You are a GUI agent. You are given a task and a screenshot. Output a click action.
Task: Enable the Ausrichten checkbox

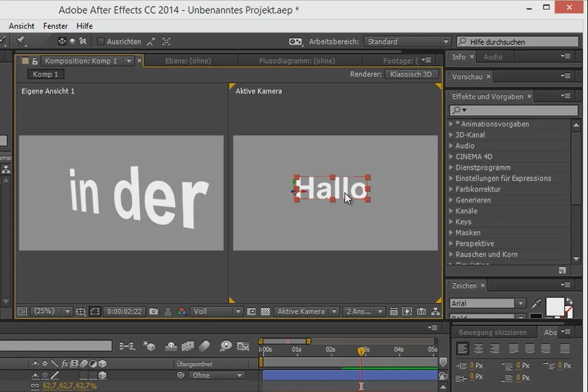coord(101,42)
